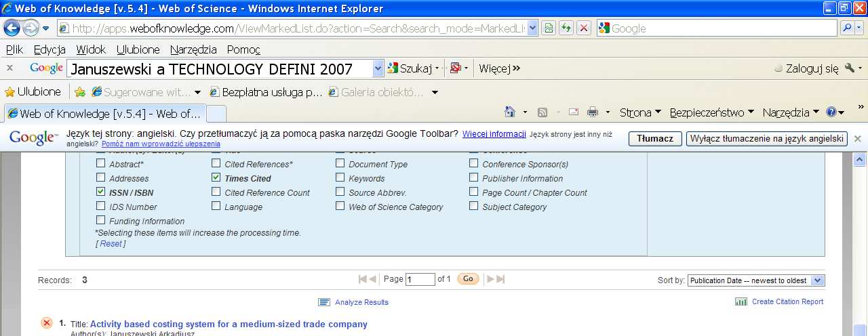Viewport: 868px width, 336px height.
Task: Expand the Print options dropdown arrow
Action: coord(608,112)
